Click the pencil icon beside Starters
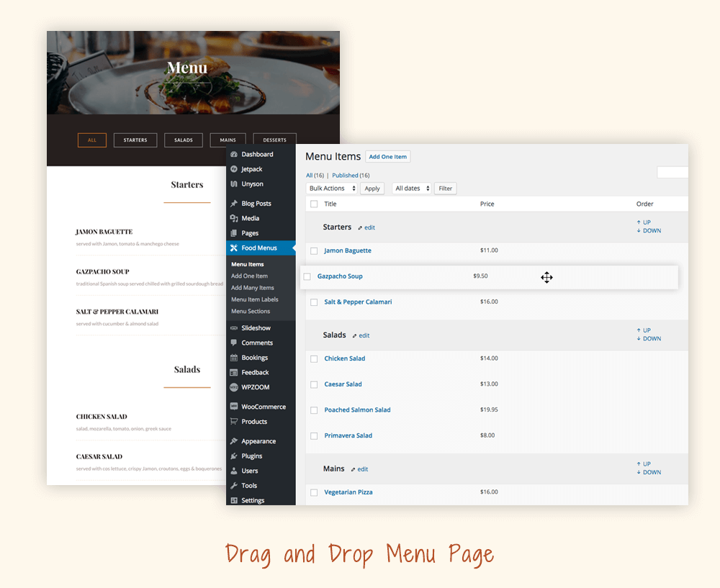Image resolution: width=720 pixels, height=588 pixels. click(x=360, y=227)
